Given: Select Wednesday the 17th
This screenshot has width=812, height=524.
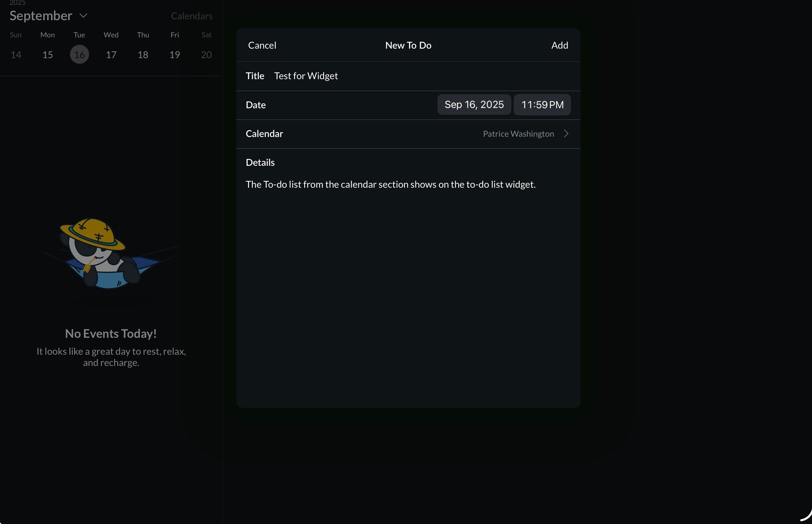Looking at the screenshot, I should [111, 55].
